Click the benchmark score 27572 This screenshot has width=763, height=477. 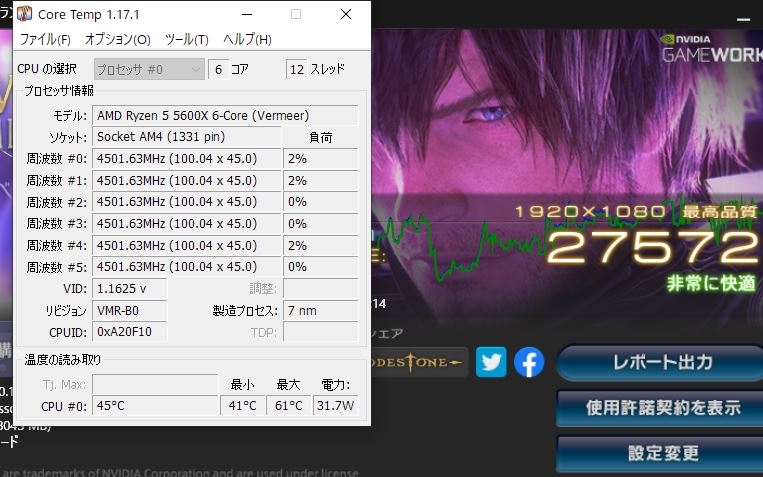click(x=652, y=247)
